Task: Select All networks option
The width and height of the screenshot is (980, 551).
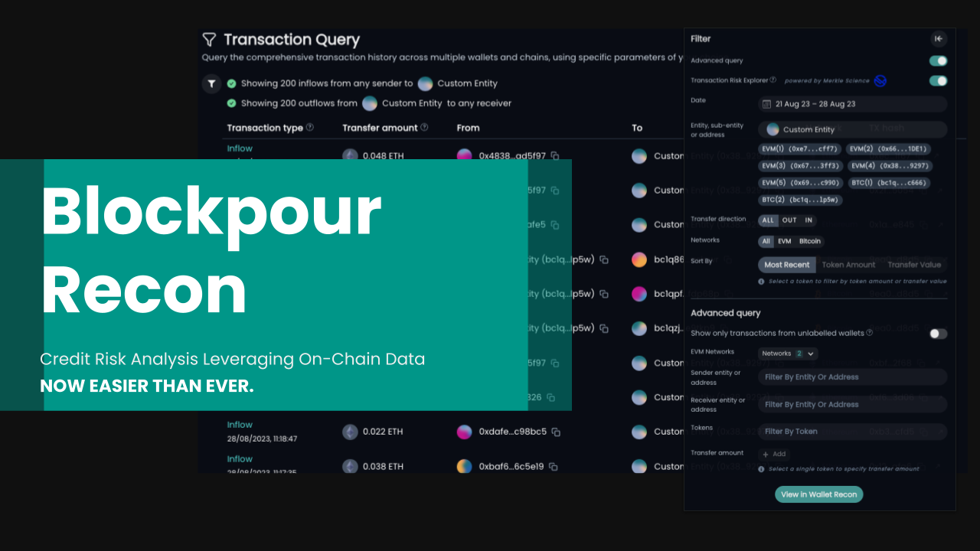Action: (766, 241)
